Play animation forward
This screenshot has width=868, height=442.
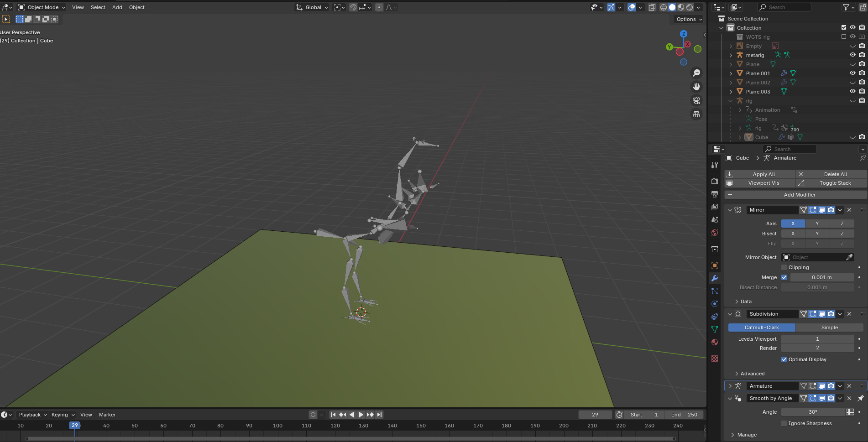tap(361, 415)
